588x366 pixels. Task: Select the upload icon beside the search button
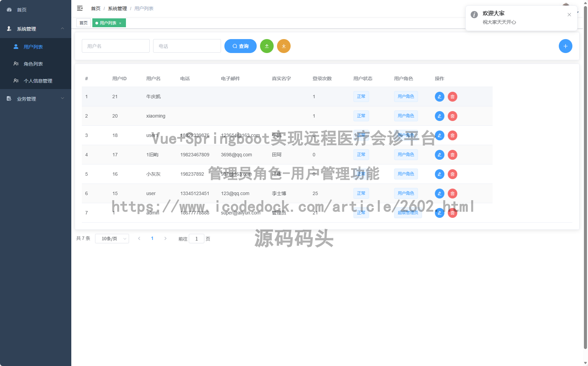coord(267,46)
